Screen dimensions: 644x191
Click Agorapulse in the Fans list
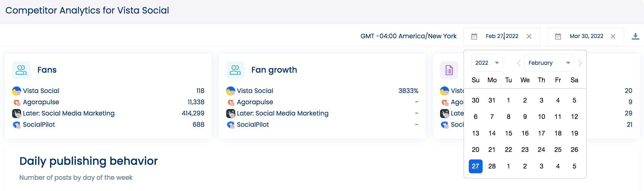(x=41, y=102)
